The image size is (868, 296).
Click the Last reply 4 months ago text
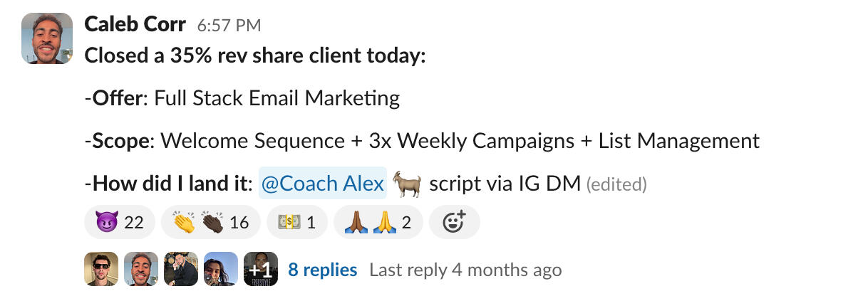[465, 270]
